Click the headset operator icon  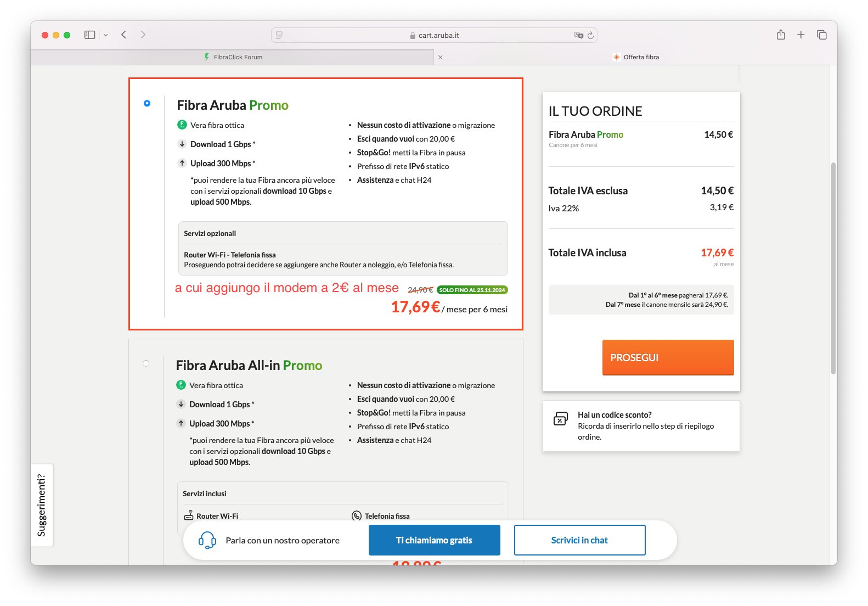pyautogui.click(x=207, y=540)
